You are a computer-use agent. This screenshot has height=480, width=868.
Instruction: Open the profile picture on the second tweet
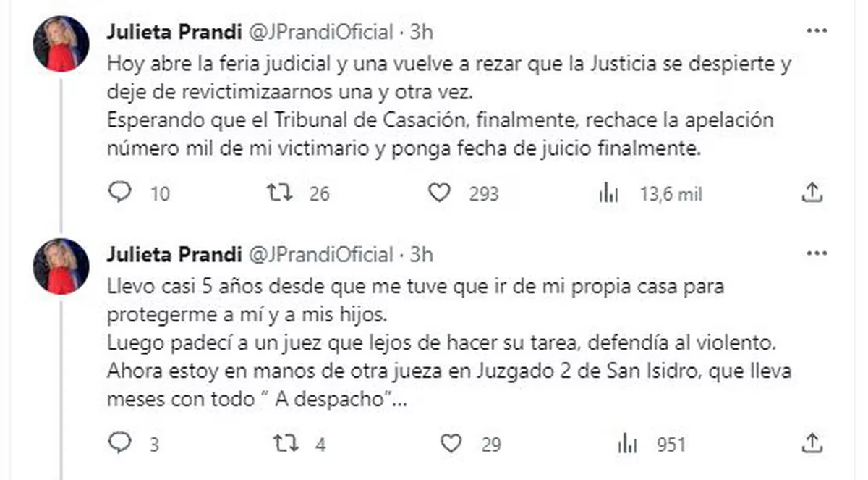tap(61, 266)
